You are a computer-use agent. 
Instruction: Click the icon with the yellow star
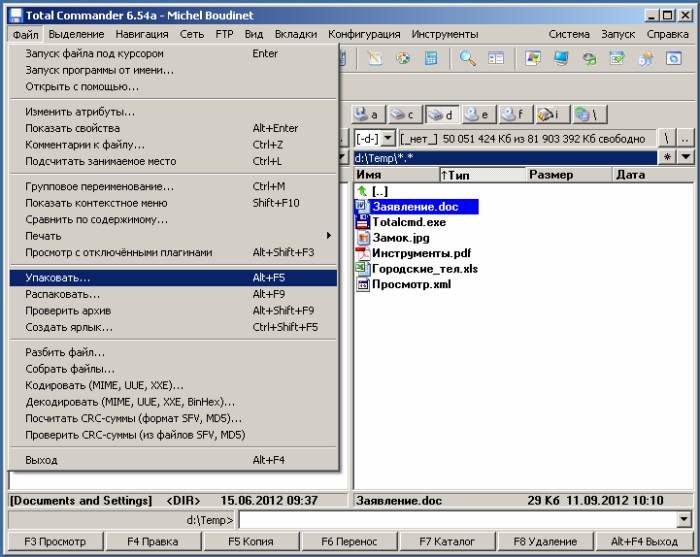click(x=646, y=58)
